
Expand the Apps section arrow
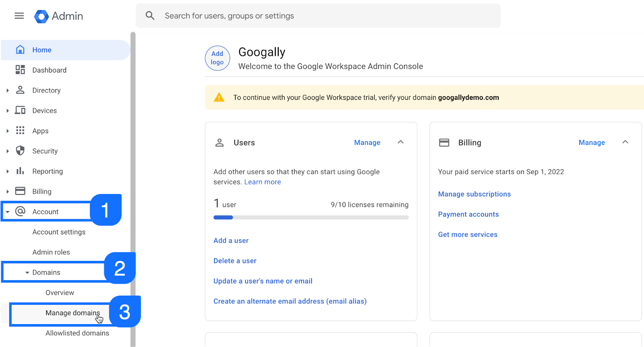coord(8,131)
